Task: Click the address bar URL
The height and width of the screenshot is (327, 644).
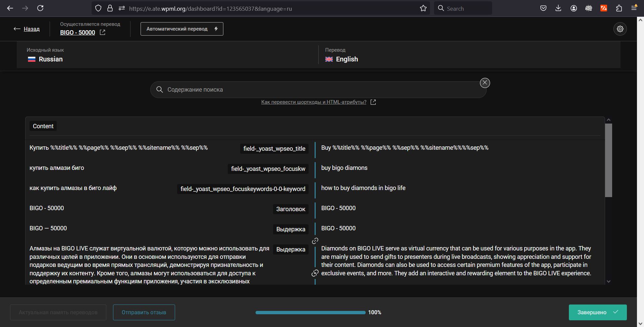Action: [210, 9]
